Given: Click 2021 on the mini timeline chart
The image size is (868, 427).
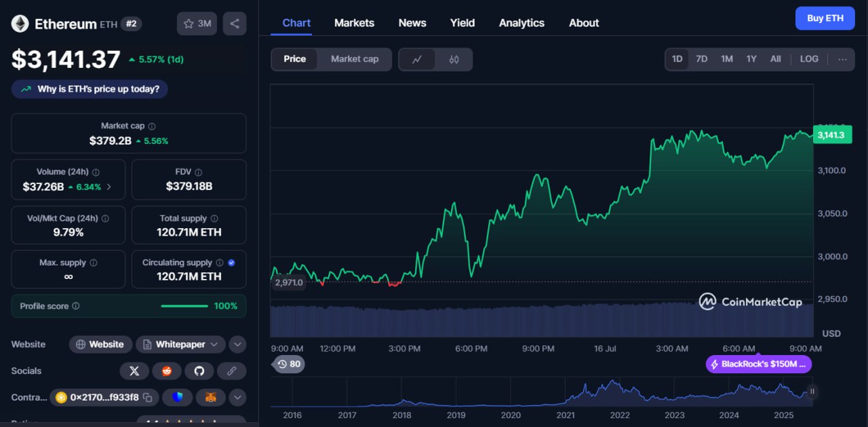Looking at the screenshot, I should point(566,415).
